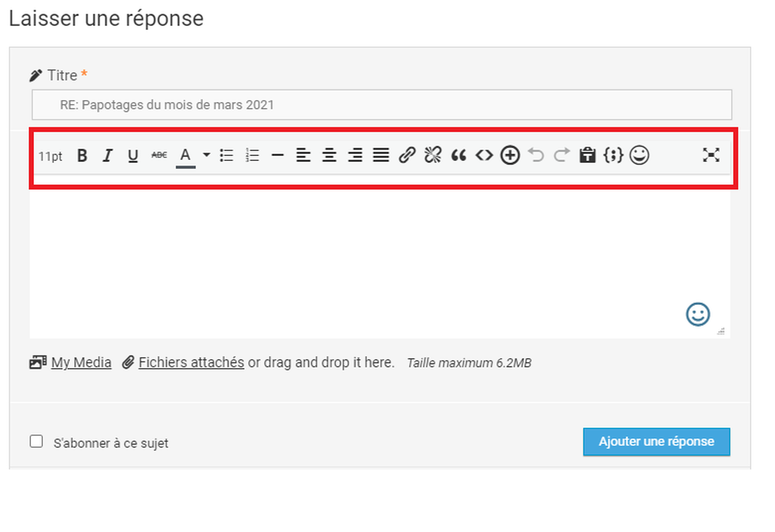
Task: Click the text color A button
Action: point(185,156)
